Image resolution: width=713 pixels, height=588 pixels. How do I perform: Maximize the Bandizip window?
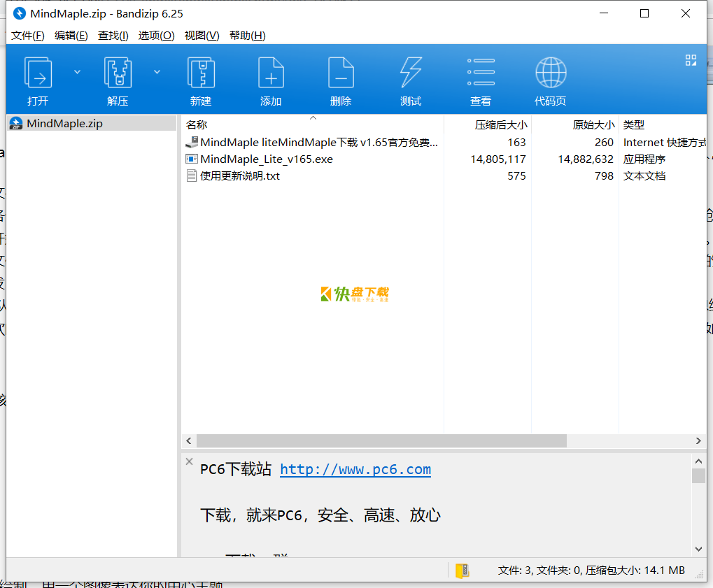644,13
